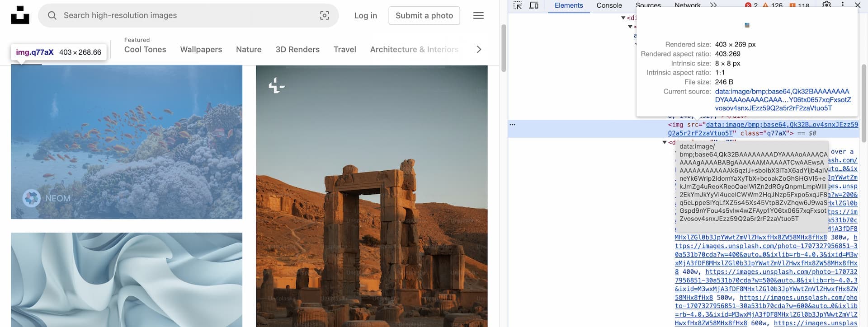This screenshot has height=327, width=868.
Task: Click the Log in link
Action: point(365,16)
